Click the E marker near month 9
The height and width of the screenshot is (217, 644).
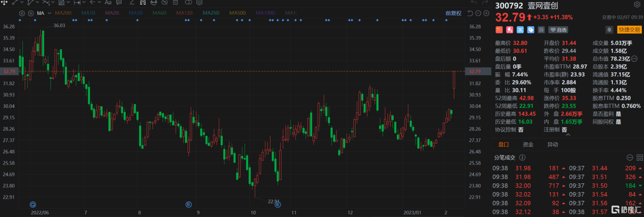tap(189, 204)
